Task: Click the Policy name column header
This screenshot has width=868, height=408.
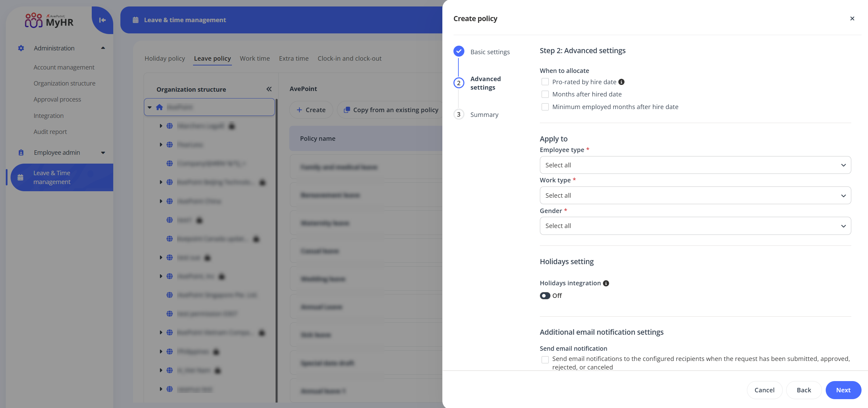Action: click(318, 138)
